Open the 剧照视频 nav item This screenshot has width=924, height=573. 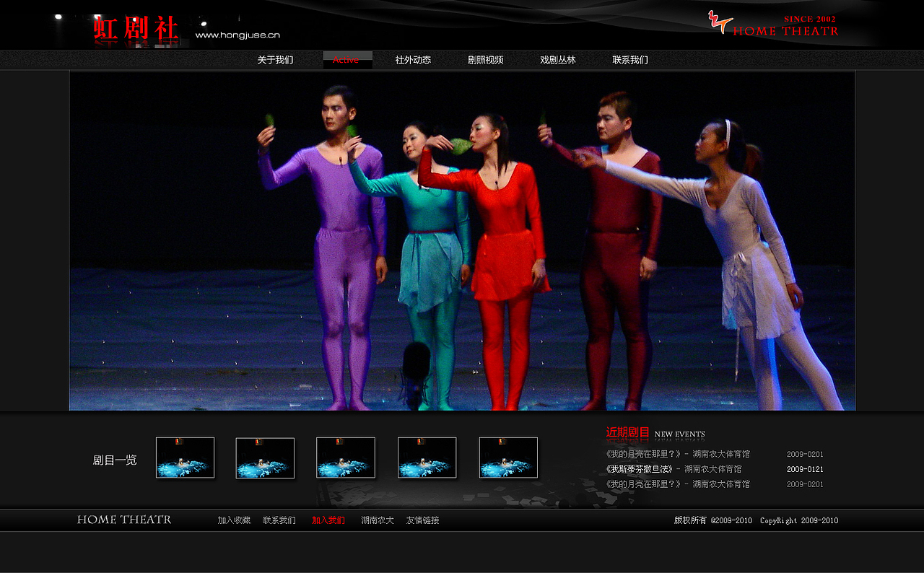(485, 60)
